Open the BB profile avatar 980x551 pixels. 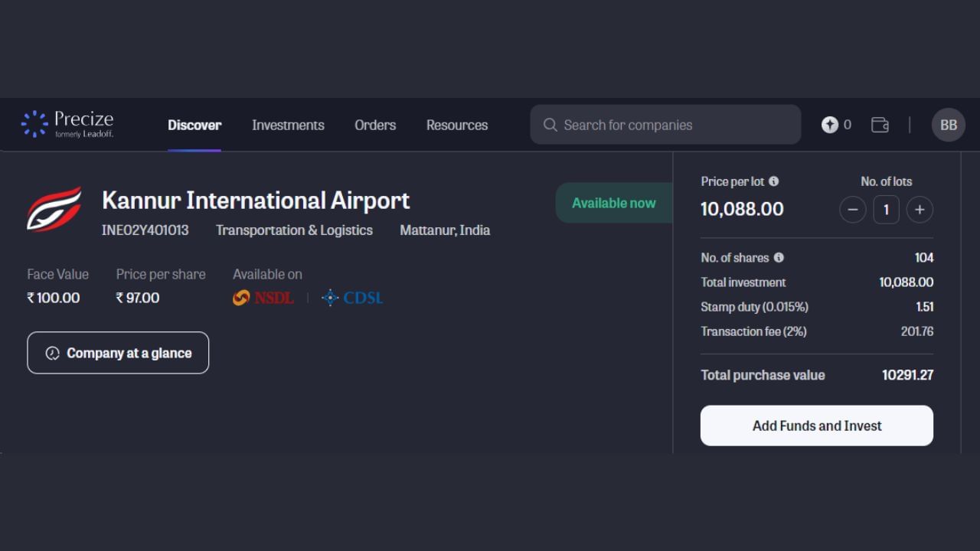[948, 125]
